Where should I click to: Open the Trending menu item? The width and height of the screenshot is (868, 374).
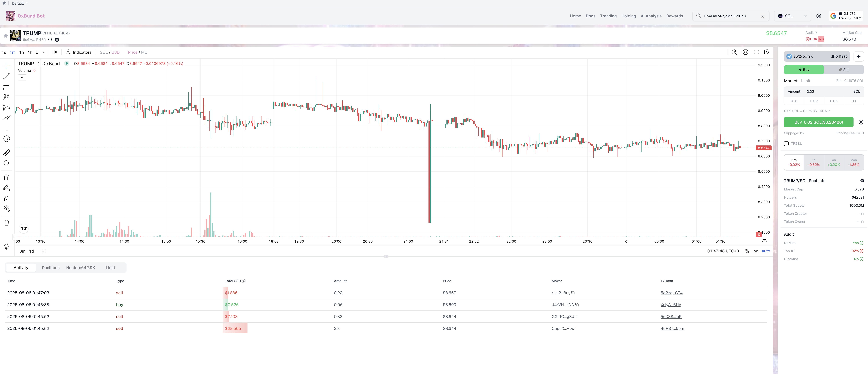[608, 16]
